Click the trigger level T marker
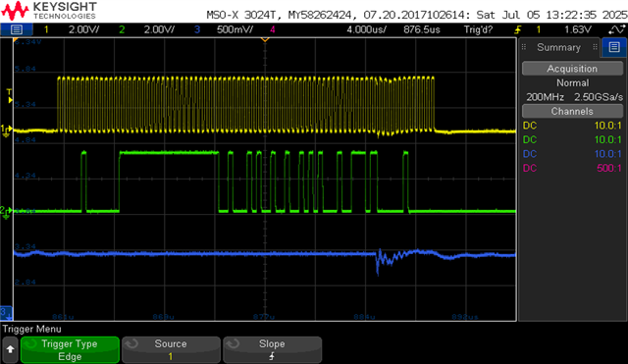 tap(9, 96)
